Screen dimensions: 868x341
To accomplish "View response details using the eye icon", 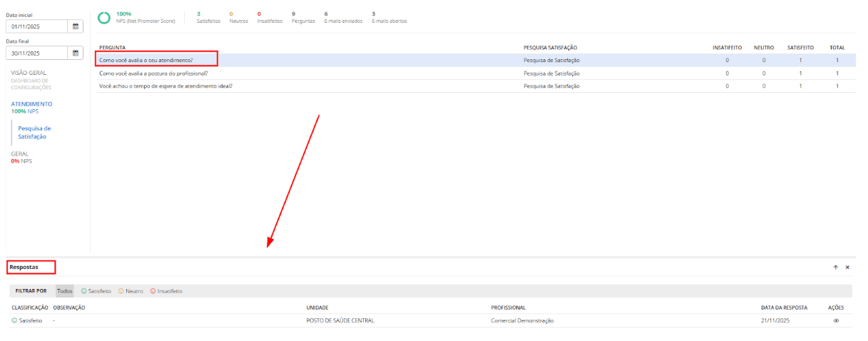I will pyautogui.click(x=836, y=321).
